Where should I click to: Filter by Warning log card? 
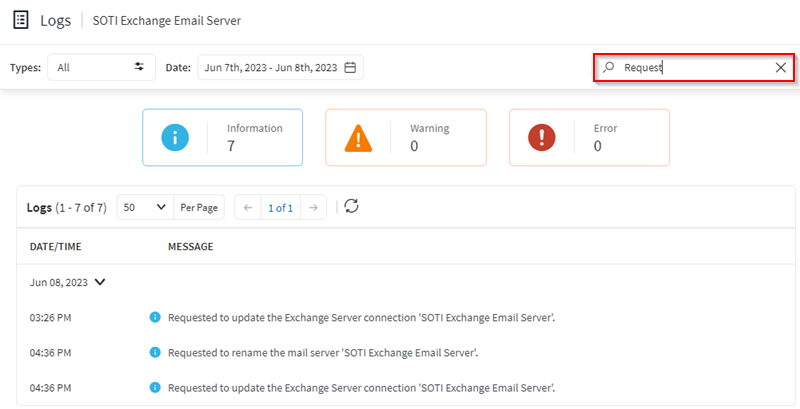click(x=405, y=138)
